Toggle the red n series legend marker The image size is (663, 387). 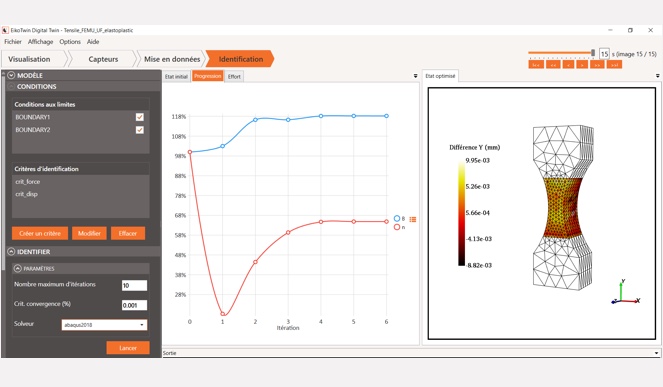[x=397, y=227]
